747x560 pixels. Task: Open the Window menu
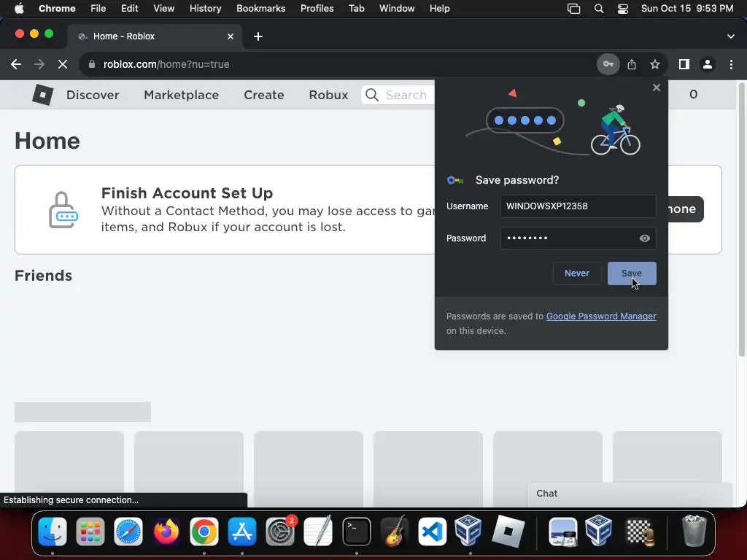[x=397, y=9]
